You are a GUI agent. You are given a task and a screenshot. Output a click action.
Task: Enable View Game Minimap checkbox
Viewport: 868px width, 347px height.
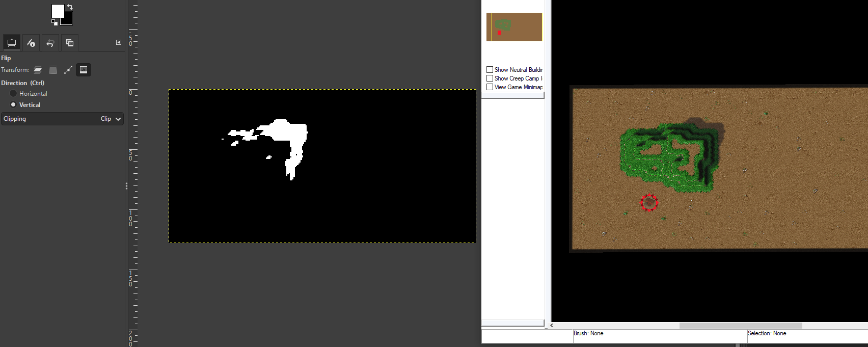coord(490,87)
